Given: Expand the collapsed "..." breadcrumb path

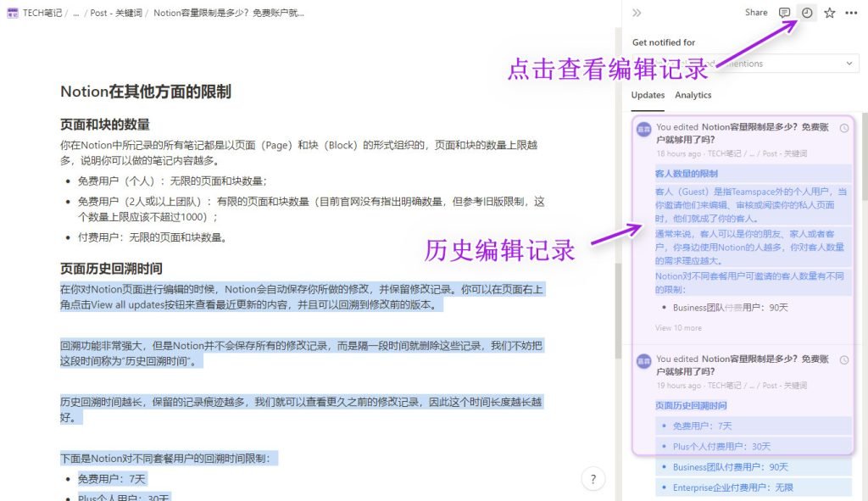Looking at the screenshot, I should [x=75, y=13].
